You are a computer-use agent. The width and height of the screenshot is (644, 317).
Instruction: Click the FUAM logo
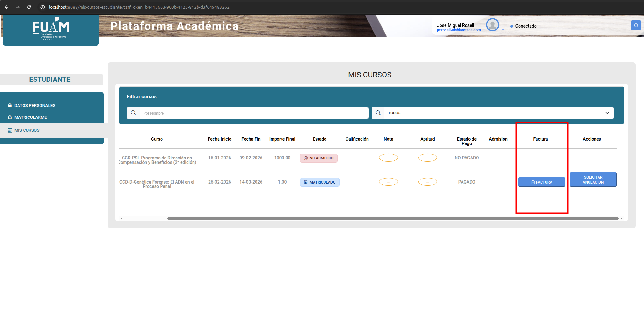pyautogui.click(x=51, y=29)
